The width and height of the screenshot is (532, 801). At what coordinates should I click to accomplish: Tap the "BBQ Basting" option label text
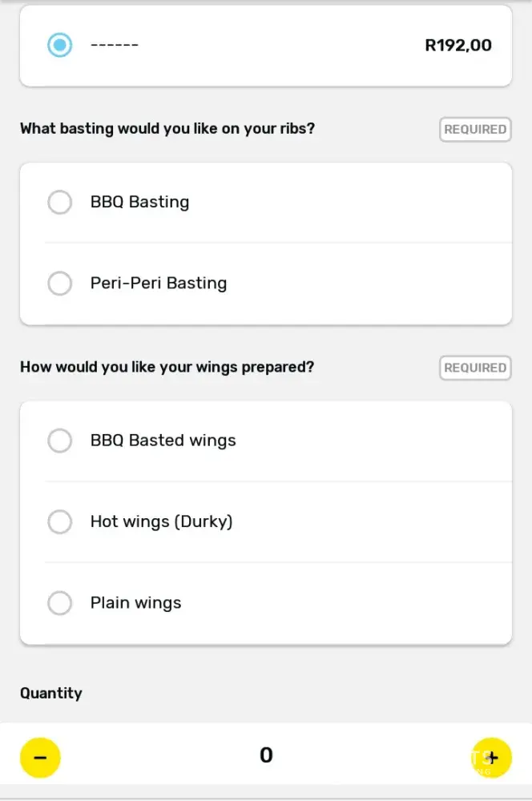139,202
